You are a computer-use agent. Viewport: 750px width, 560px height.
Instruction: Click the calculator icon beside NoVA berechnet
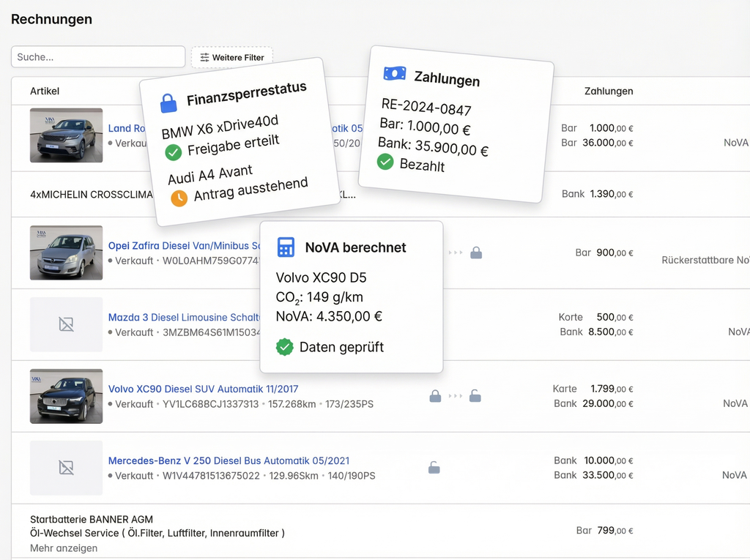[286, 247]
